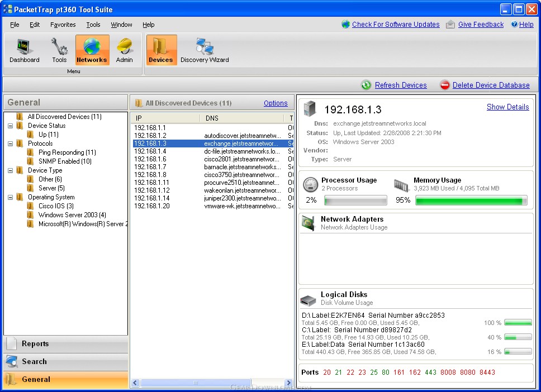Open the File menu
Image resolution: width=541 pixels, height=392 pixels.
point(15,25)
